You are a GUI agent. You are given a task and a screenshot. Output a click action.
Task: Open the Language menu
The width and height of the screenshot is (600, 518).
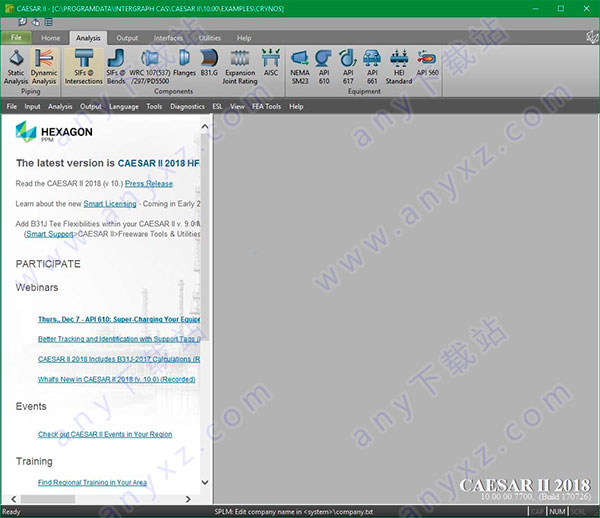(x=124, y=106)
